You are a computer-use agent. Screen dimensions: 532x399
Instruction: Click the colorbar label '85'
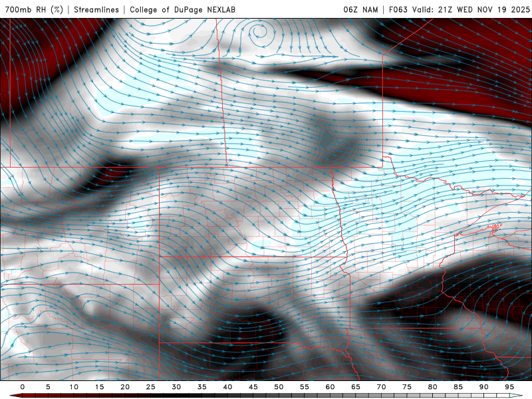(x=458, y=387)
